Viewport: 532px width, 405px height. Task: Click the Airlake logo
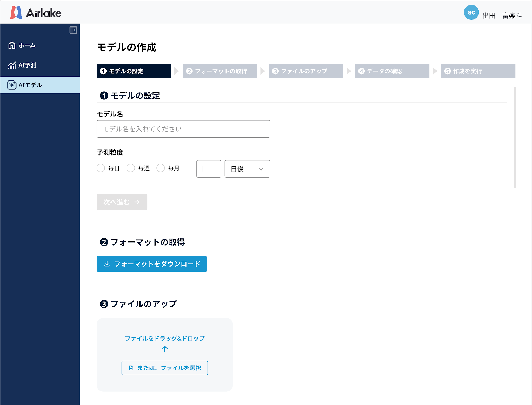[x=36, y=12]
